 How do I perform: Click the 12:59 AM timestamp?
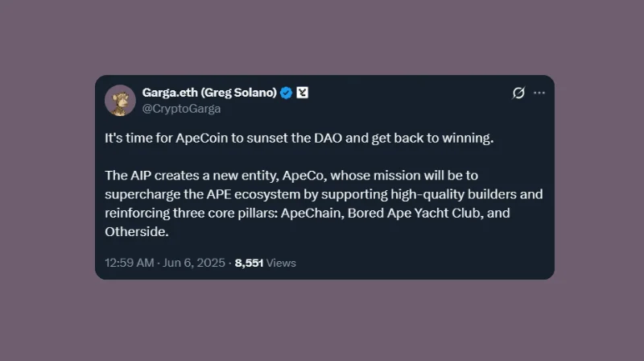pyautogui.click(x=127, y=263)
